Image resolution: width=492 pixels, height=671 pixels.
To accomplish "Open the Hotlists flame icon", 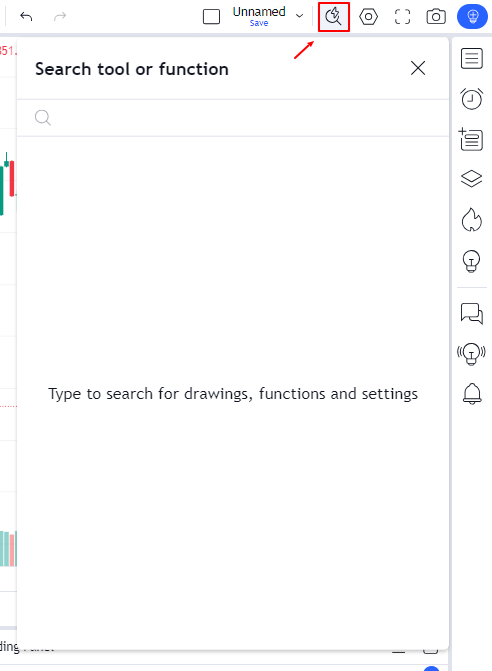I will [471, 220].
